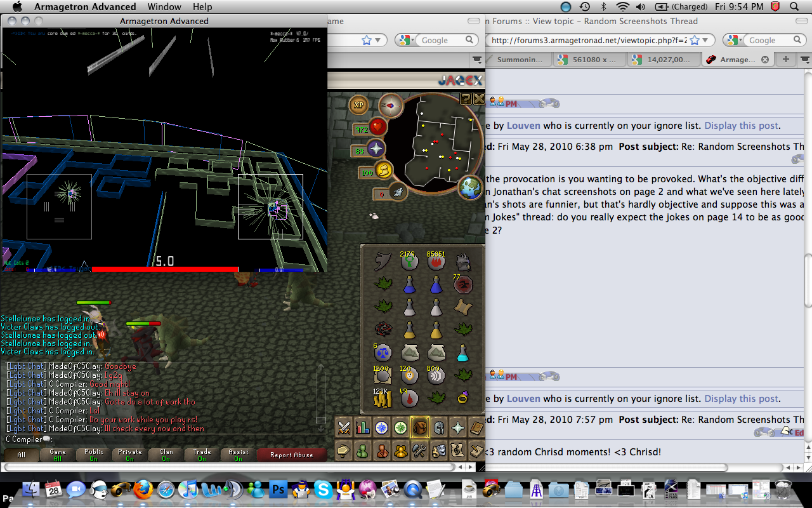The image size is (812, 508).
Task: Toggle the Private chat filter
Action: [130, 455]
